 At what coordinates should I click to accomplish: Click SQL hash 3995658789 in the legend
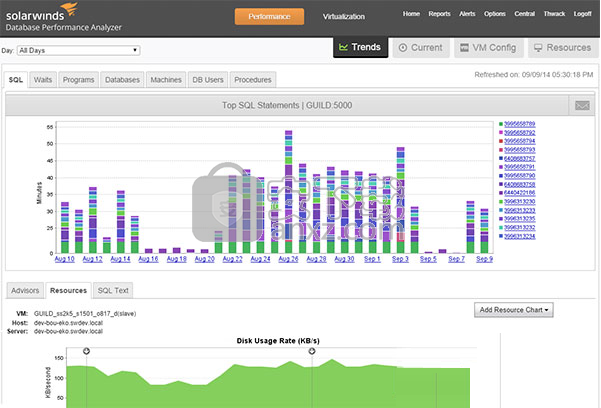520,124
